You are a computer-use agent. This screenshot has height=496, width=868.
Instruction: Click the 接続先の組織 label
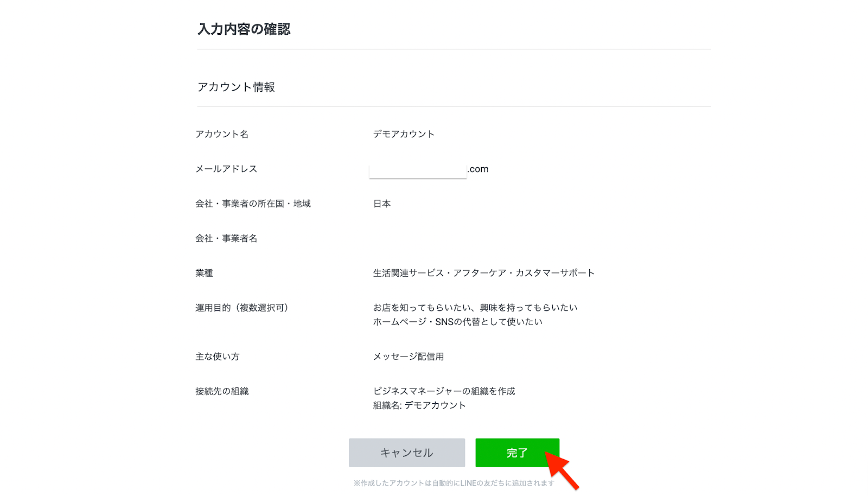pos(222,391)
